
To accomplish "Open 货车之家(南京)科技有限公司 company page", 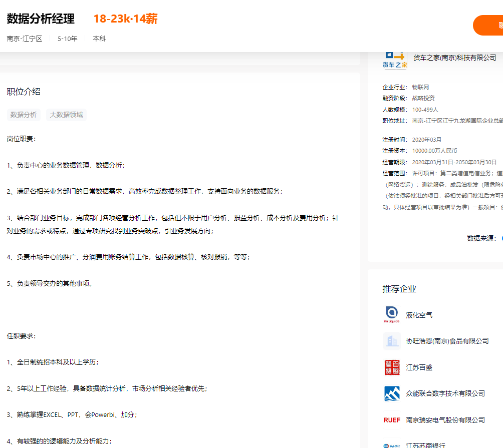I will pos(454,58).
